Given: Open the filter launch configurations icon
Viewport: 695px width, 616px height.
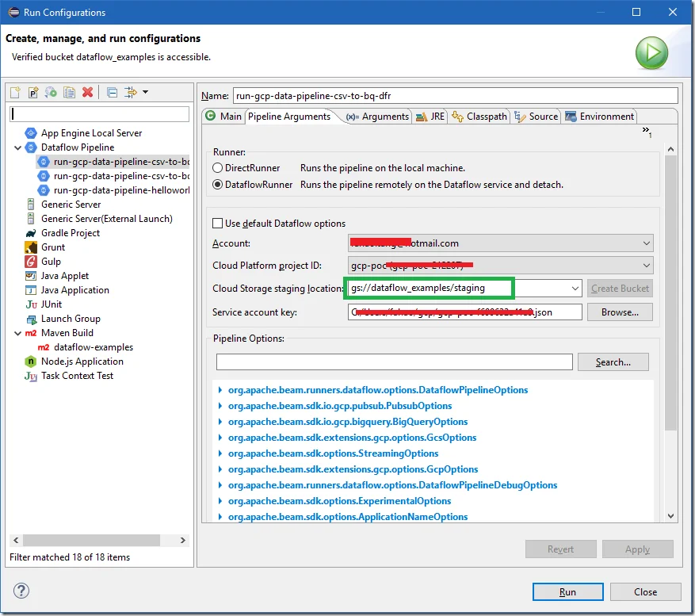Looking at the screenshot, I should point(132,93).
